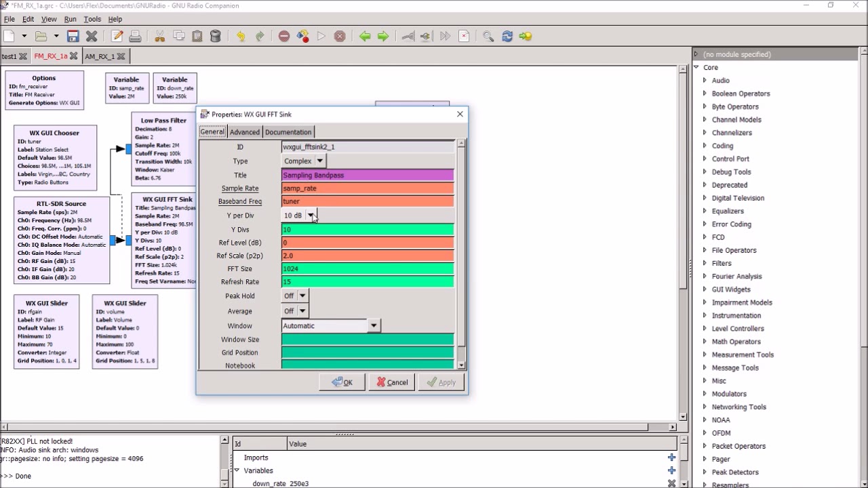868x488 pixels.
Task: Expand the Modulators category in block tree
Action: tap(705, 394)
